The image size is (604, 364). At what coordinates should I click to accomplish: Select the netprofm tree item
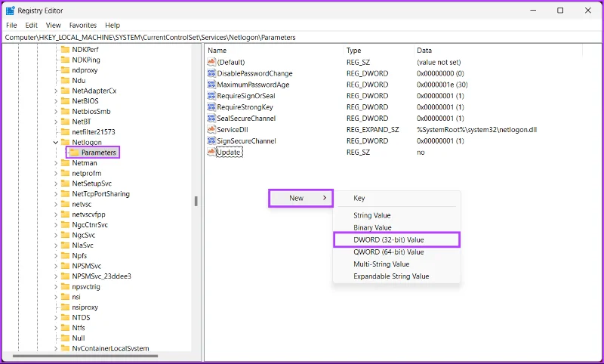point(86,174)
